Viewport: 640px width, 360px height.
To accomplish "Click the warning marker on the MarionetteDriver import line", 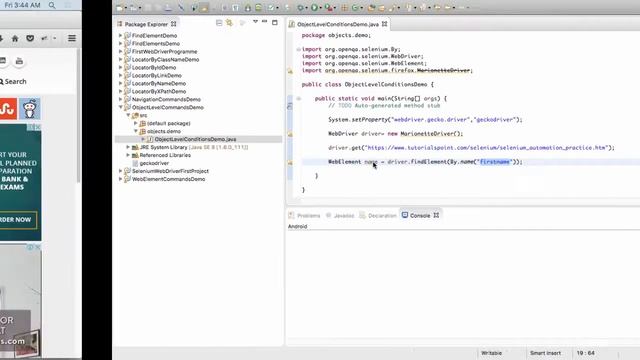I will coord(290,71).
